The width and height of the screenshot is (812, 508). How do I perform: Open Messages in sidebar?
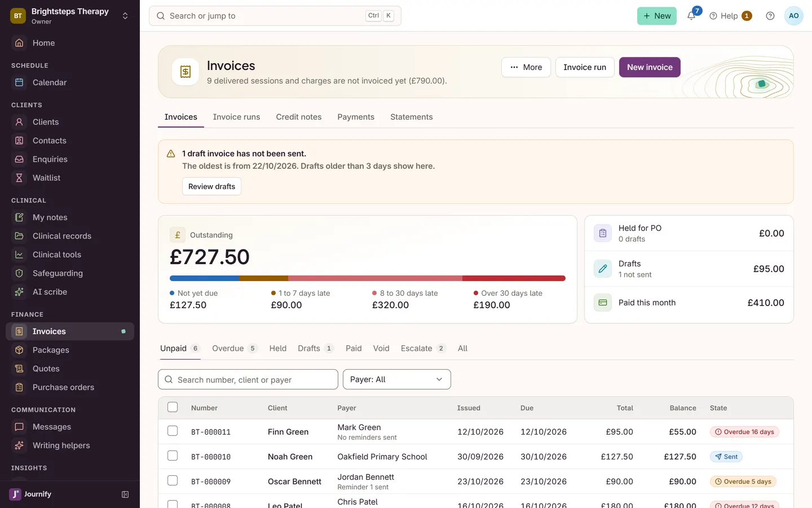coord(70,427)
